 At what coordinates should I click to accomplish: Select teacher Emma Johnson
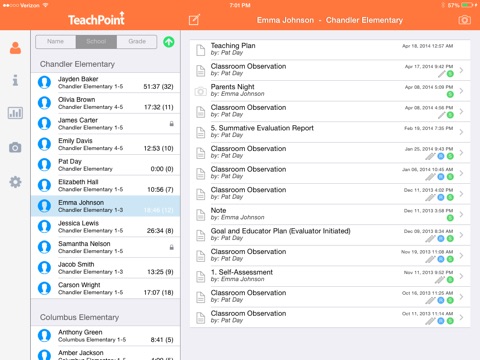click(105, 206)
